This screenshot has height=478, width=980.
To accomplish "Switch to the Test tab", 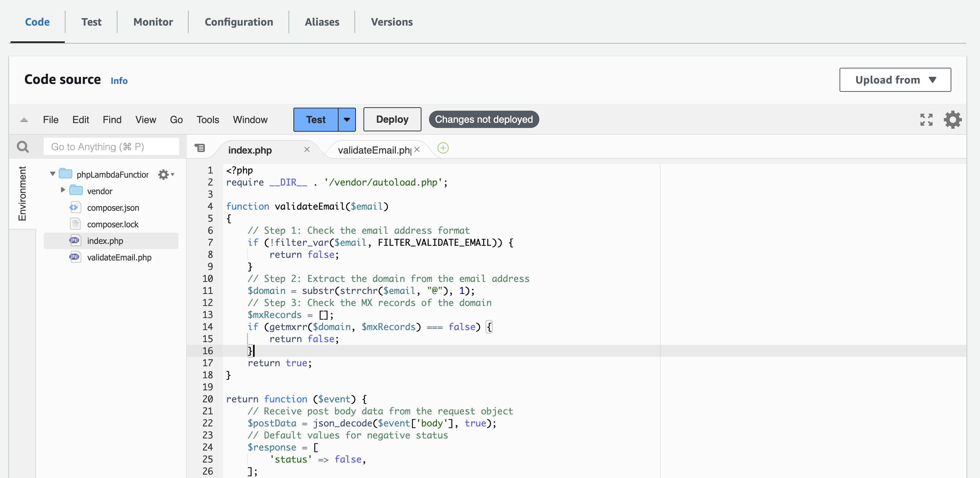I will (91, 22).
